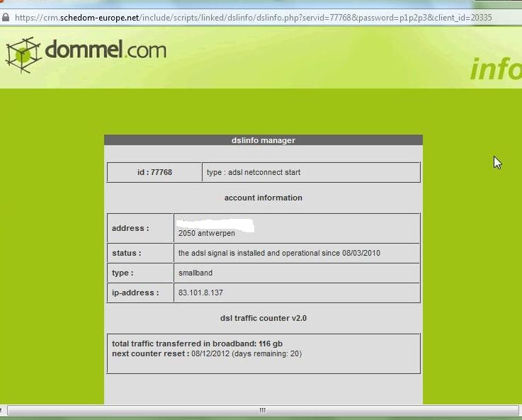Click 'type : adsl netconnect start' cell
This screenshot has height=420, width=522.
pyautogui.click(x=311, y=172)
